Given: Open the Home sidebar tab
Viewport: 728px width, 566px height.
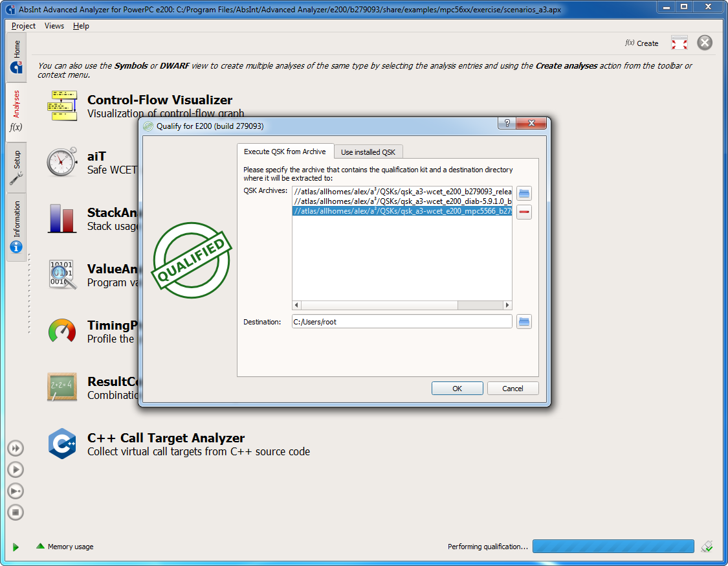Looking at the screenshot, I should click(17, 56).
